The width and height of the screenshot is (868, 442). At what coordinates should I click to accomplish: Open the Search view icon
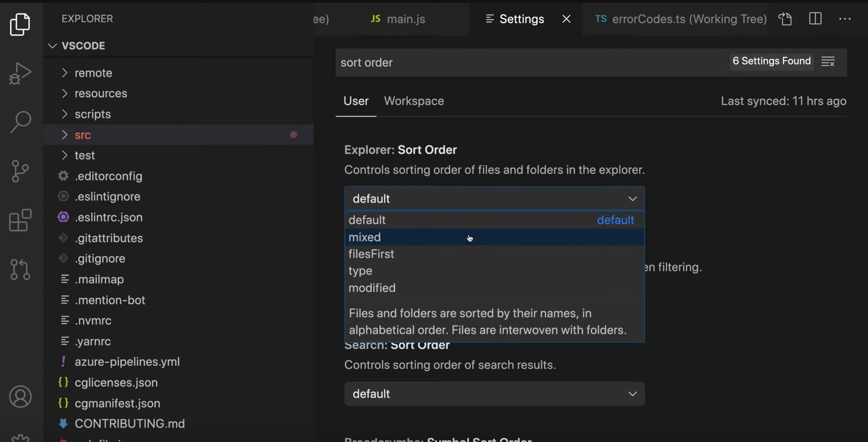[x=20, y=122]
